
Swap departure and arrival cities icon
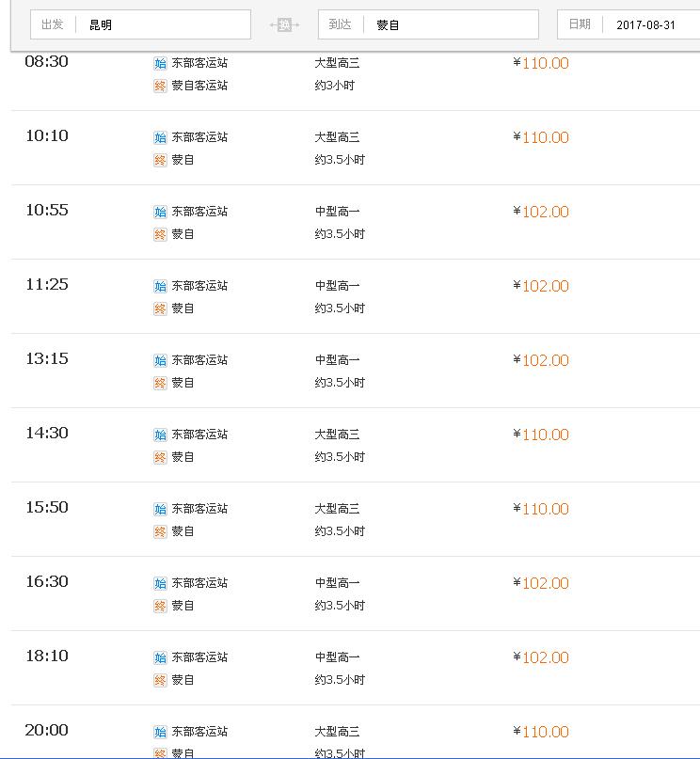[x=285, y=24]
